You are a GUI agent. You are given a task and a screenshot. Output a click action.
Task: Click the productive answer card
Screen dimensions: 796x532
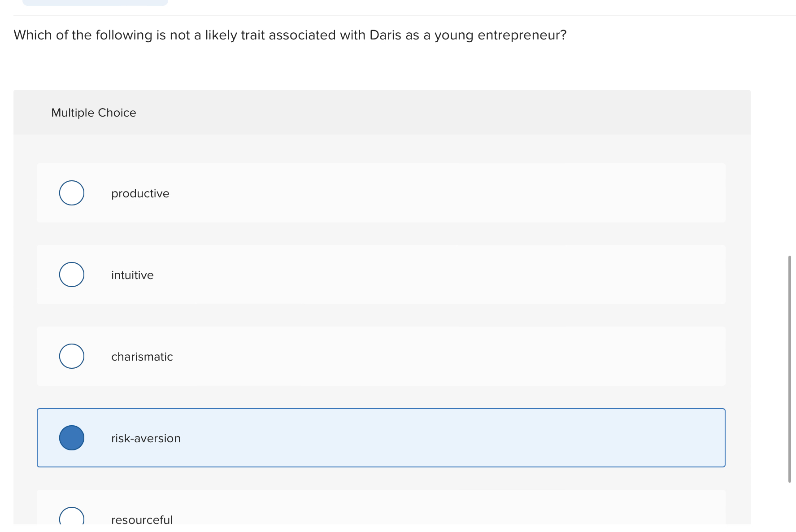click(381, 193)
